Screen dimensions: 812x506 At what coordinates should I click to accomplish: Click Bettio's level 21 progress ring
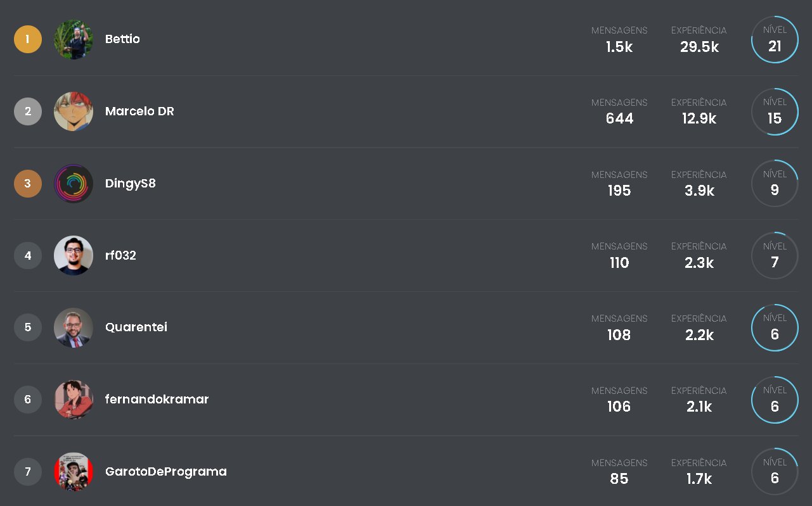pyautogui.click(x=775, y=39)
